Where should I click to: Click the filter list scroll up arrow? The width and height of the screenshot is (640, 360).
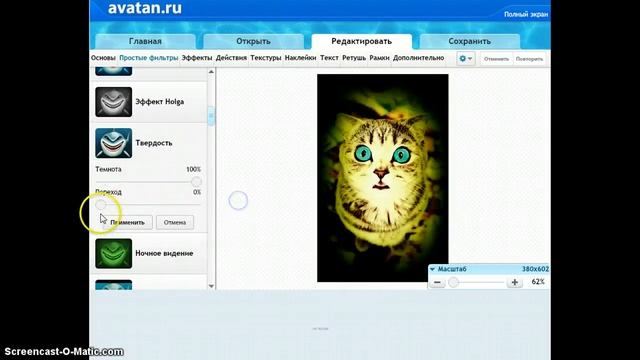[211, 72]
